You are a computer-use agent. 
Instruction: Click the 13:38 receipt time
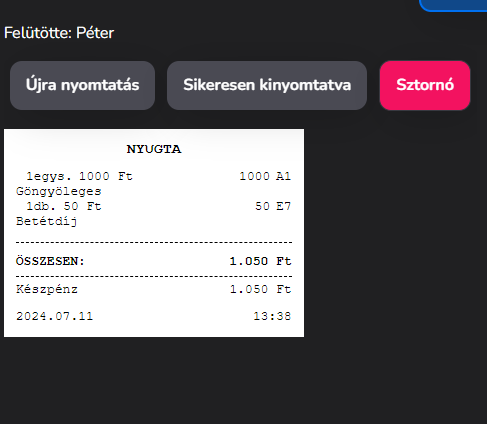click(x=272, y=316)
